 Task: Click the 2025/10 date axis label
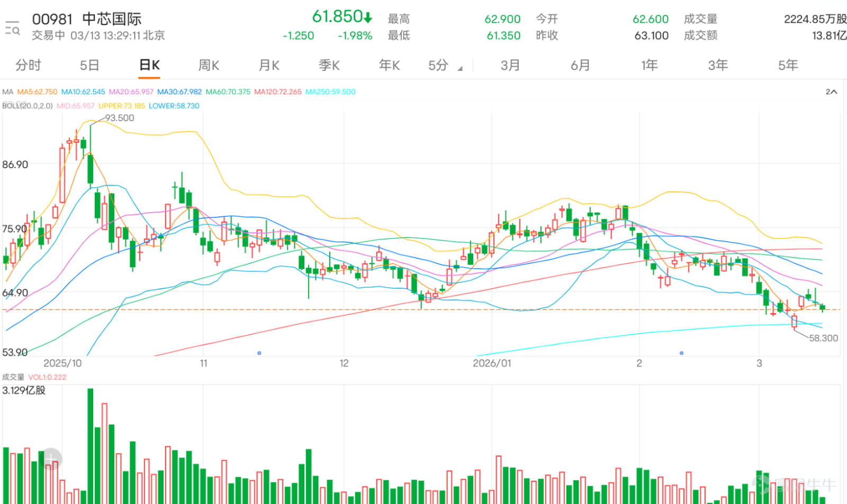click(62, 363)
